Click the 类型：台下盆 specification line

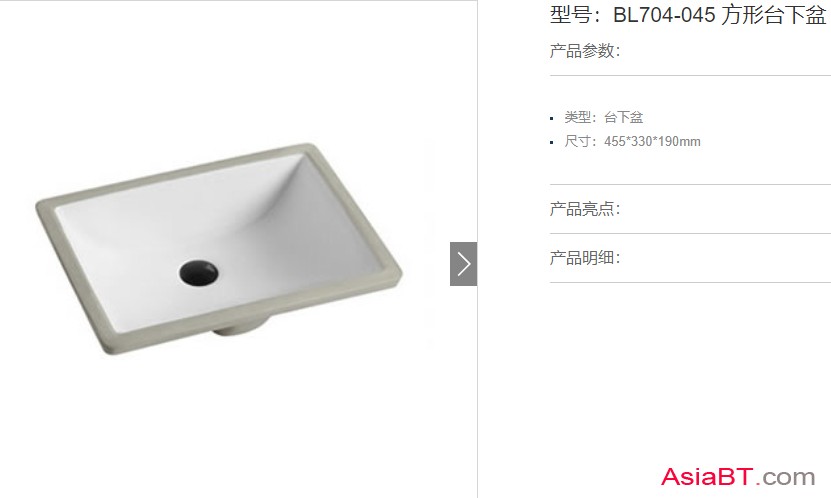coord(604,117)
